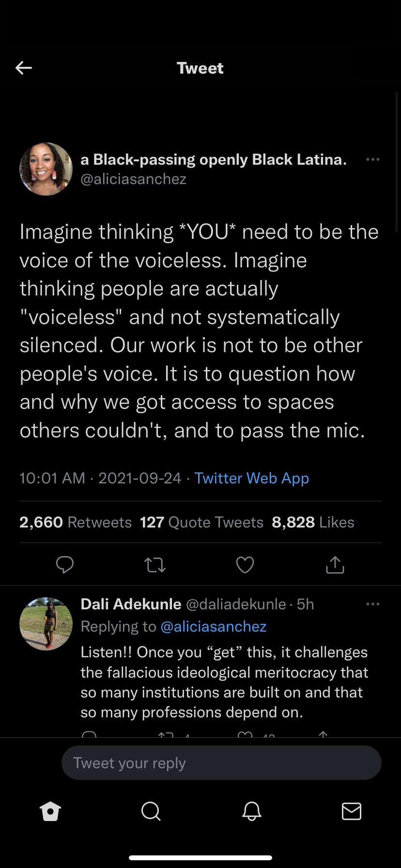Tap the Tweet your reply field
Screen dimensions: 401x868
[x=221, y=763]
